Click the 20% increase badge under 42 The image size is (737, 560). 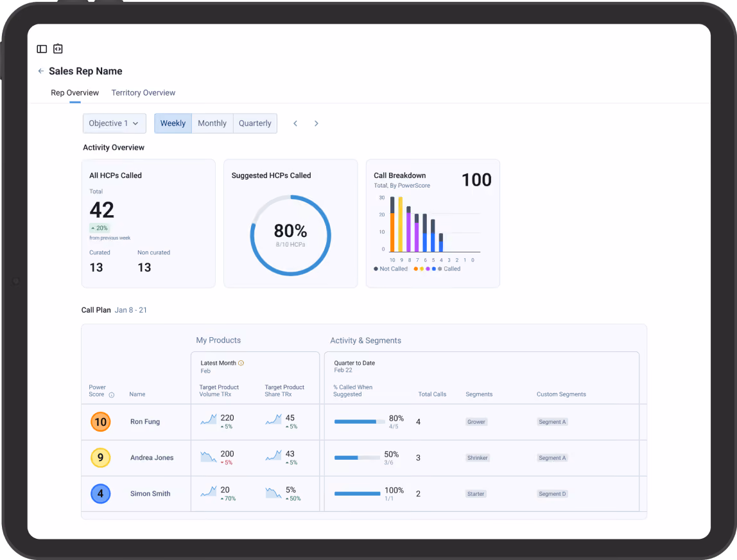click(99, 228)
